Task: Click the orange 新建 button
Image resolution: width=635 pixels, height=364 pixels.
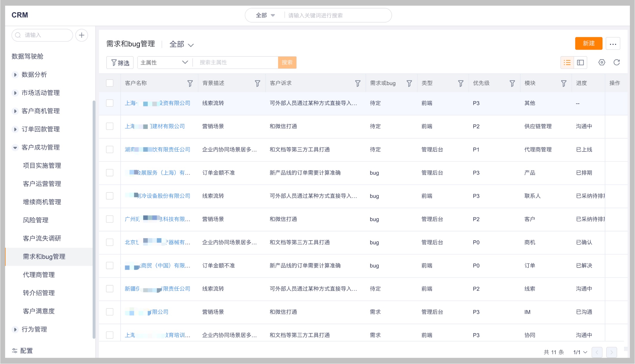Action: coord(589,43)
